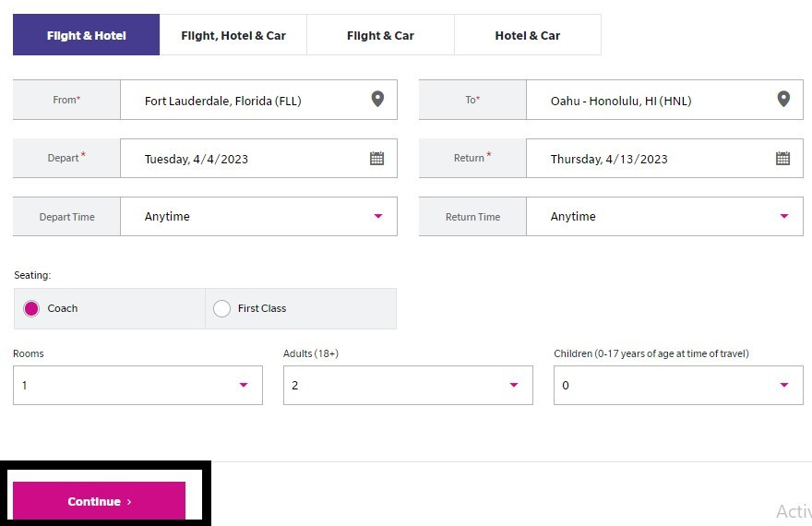Open the Rooms dropdown
Image resolution: width=812 pixels, height=526 pixels.
(x=137, y=385)
